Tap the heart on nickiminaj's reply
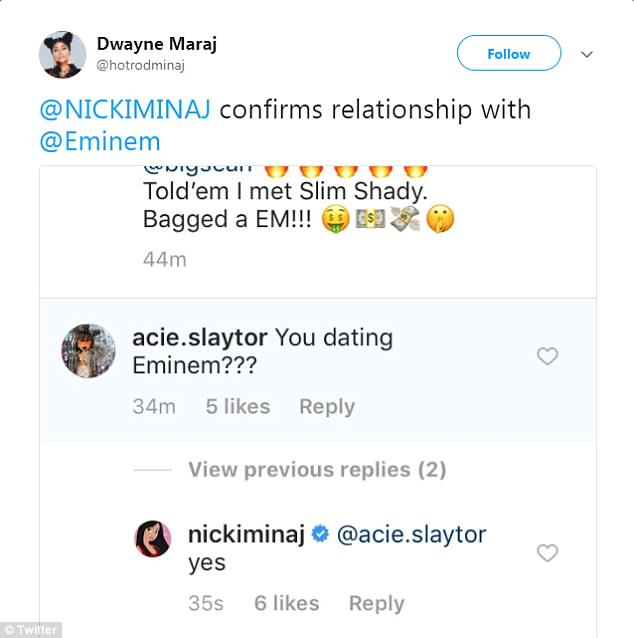The width and height of the screenshot is (634, 638). pos(547,553)
